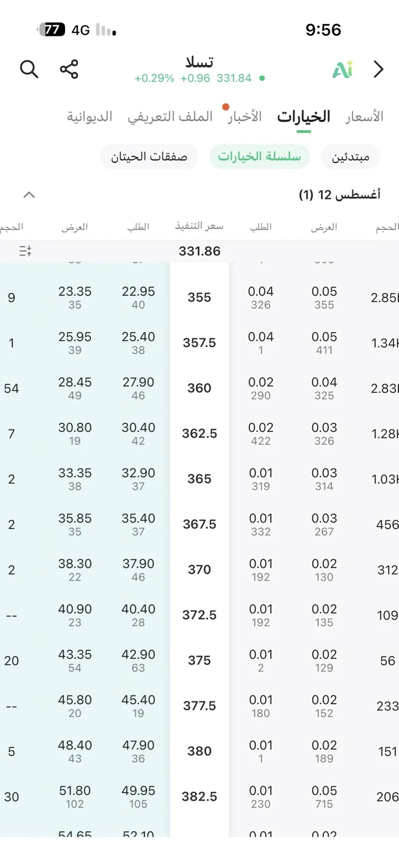Select the سلسلة الخيارات pill
Viewport: 399px width, 868px height.
pyautogui.click(x=260, y=157)
